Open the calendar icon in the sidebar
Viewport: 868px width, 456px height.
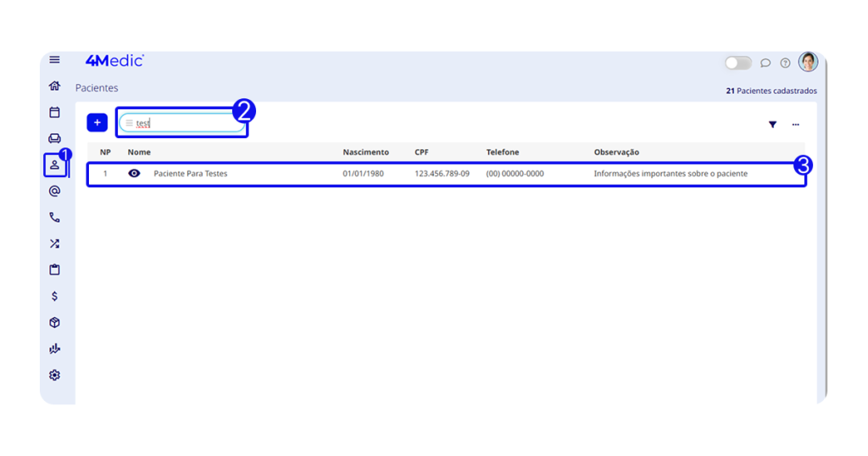pyautogui.click(x=54, y=112)
